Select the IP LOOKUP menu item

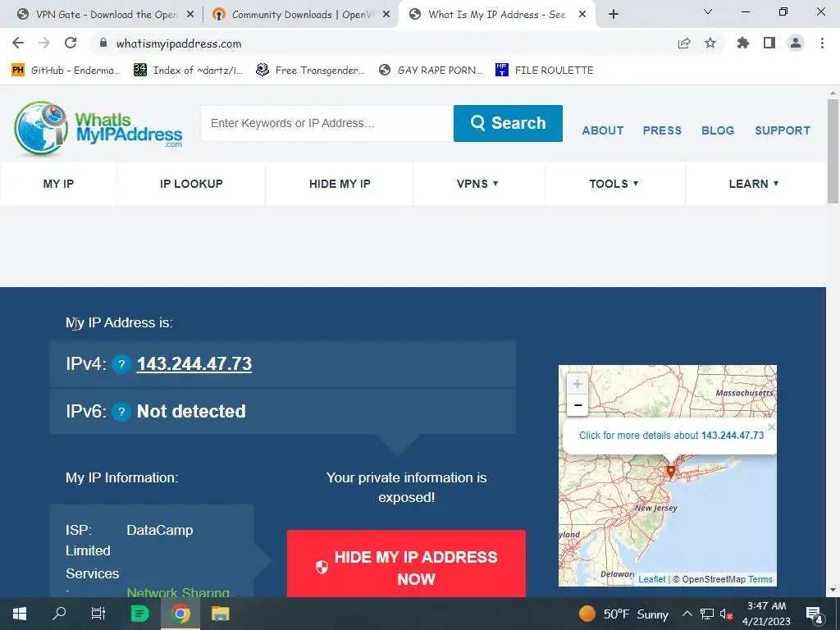[191, 184]
